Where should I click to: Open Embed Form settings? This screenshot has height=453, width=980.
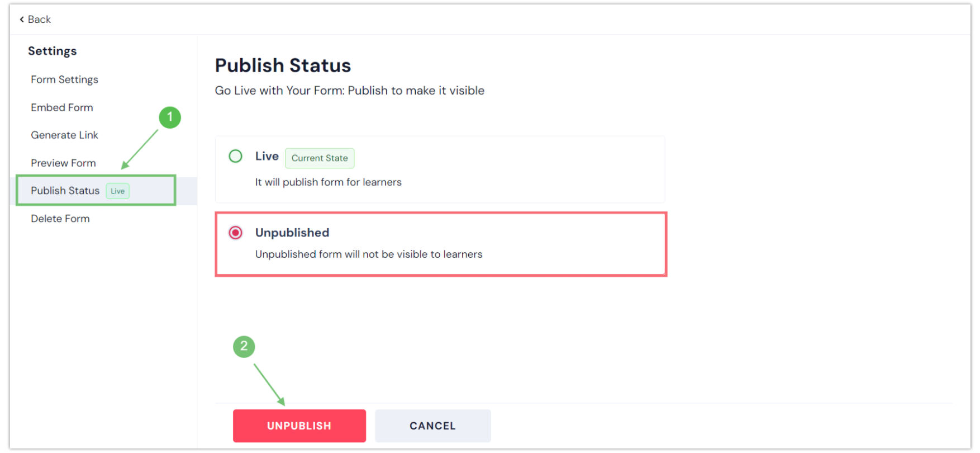click(61, 107)
